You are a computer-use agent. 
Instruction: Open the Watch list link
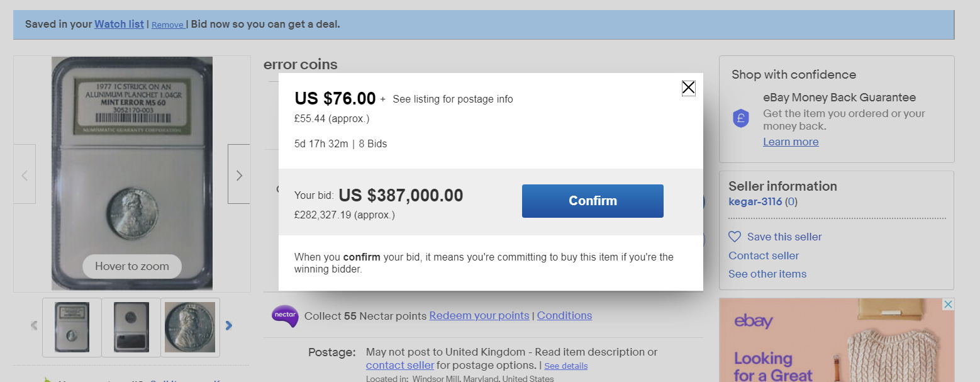pyautogui.click(x=119, y=25)
